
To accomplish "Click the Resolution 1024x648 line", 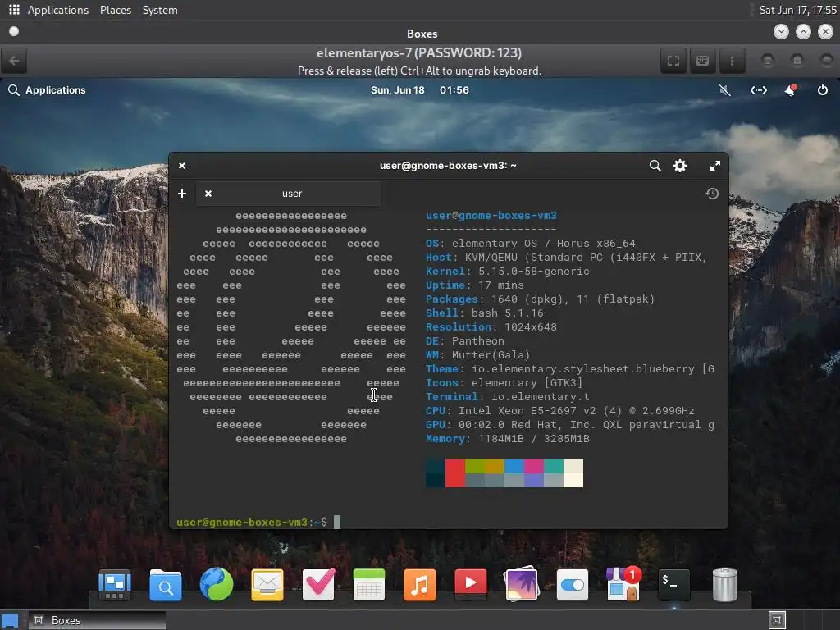I will (x=491, y=326).
